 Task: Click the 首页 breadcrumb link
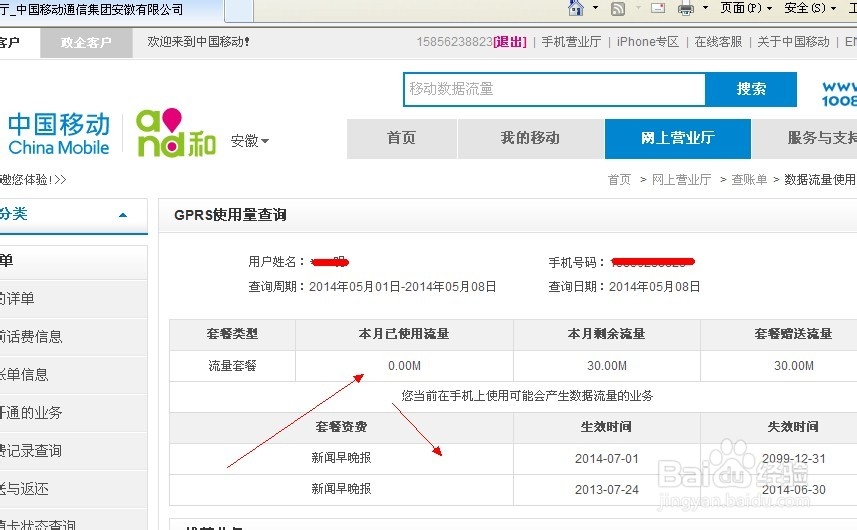[x=619, y=180]
